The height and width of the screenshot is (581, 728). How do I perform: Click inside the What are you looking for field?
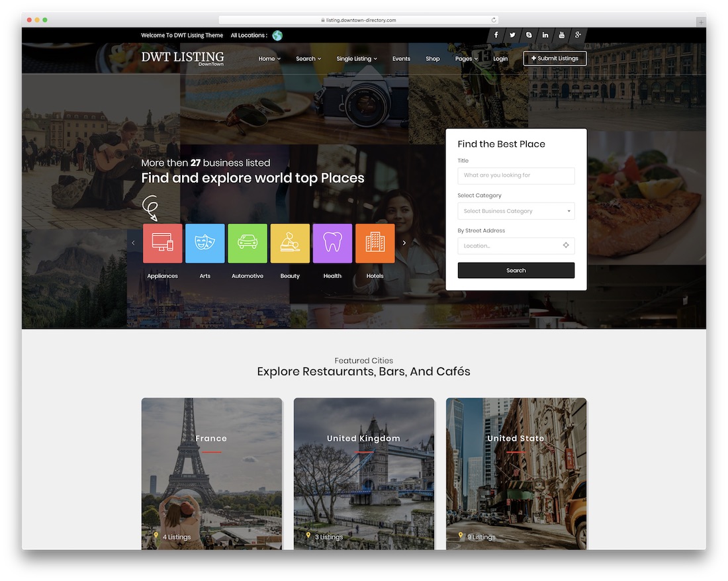[516, 175]
